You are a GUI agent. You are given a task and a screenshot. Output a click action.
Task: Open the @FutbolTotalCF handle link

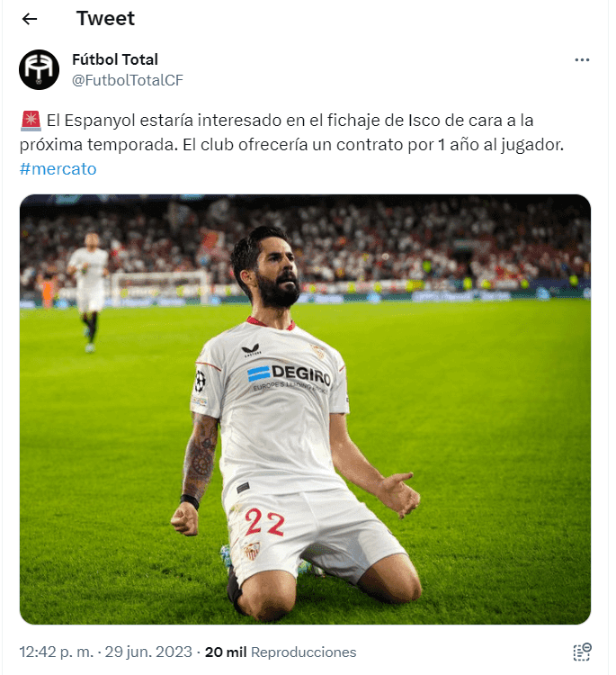128,80
